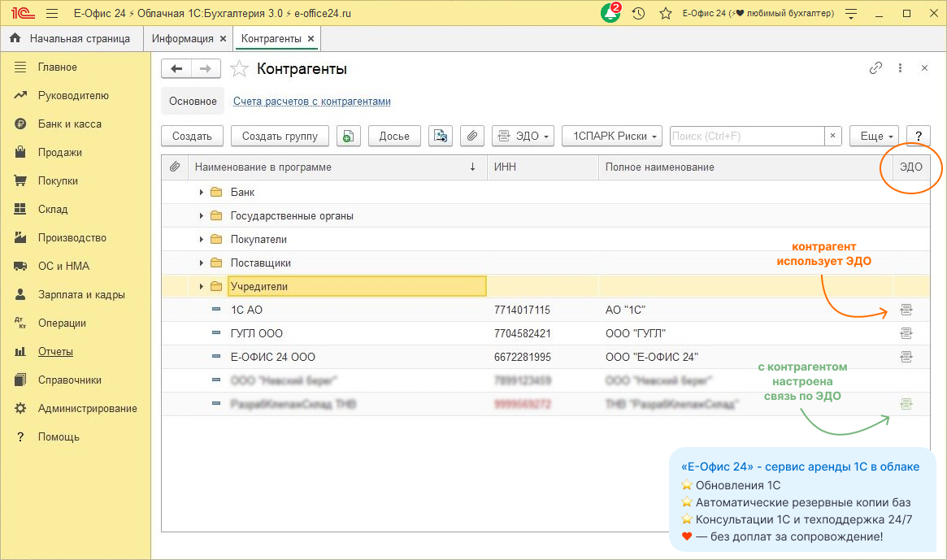The image size is (947, 560).
Task: Close the Информация tab
Action: click(223, 39)
